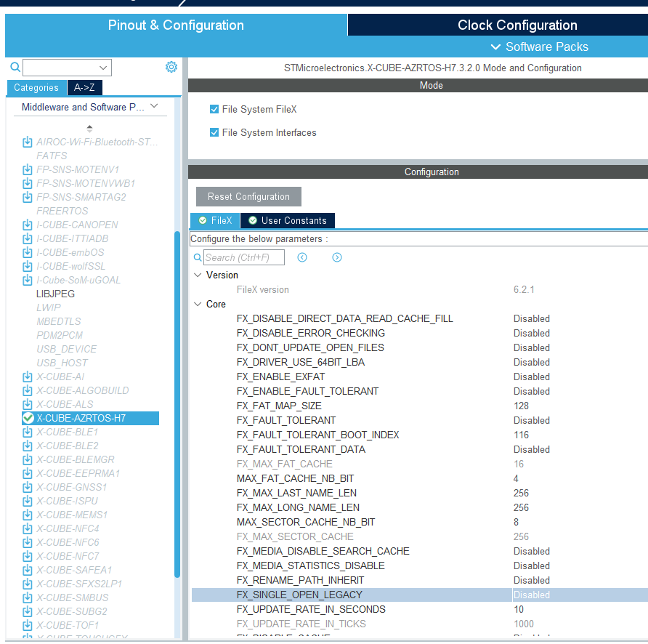The height and width of the screenshot is (644, 648).
Task: Click the download icon beside FP-SNS-MOTENV1
Action: tap(28, 169)
